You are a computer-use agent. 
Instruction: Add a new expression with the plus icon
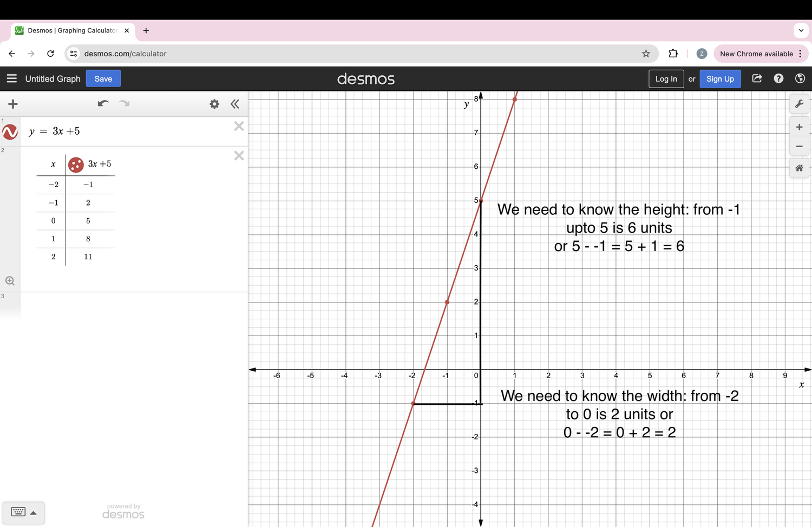pos(13,104)
